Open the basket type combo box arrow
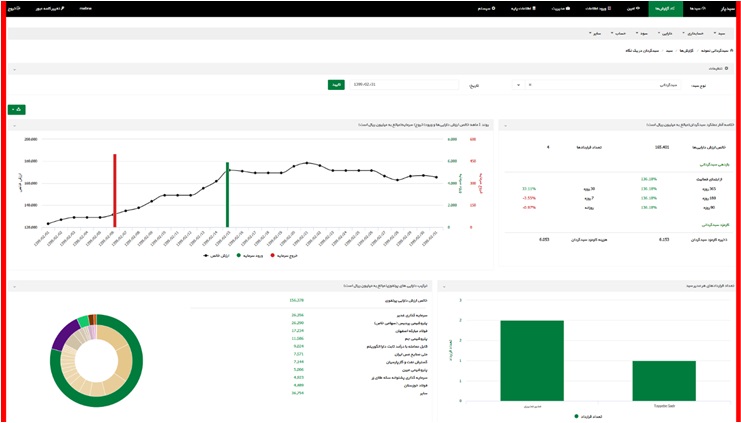The width and height of the screenshot is (741, 423). [518, 85]
